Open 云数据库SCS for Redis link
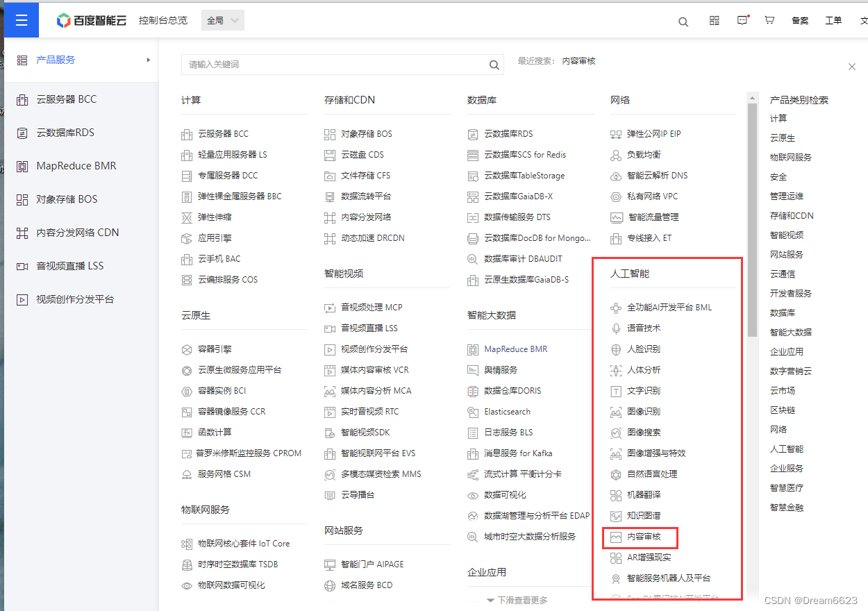 tap(525, 155)
